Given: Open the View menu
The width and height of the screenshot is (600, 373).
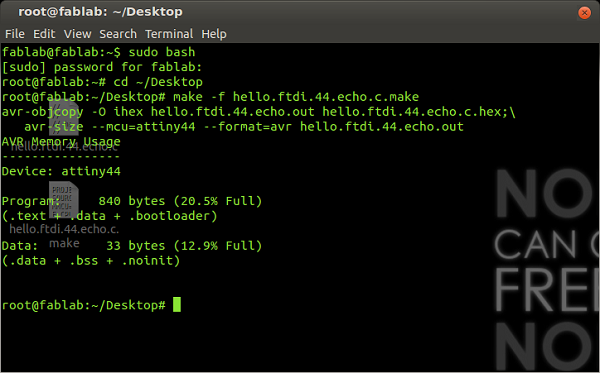Looking at the screenshot, I should click(x=77, y=34).
